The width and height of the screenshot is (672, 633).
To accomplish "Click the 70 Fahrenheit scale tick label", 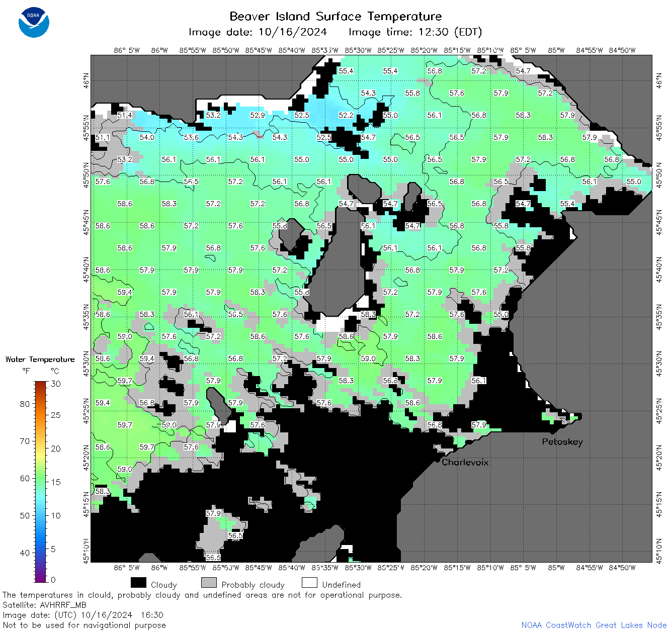I will tap(25, 441).
